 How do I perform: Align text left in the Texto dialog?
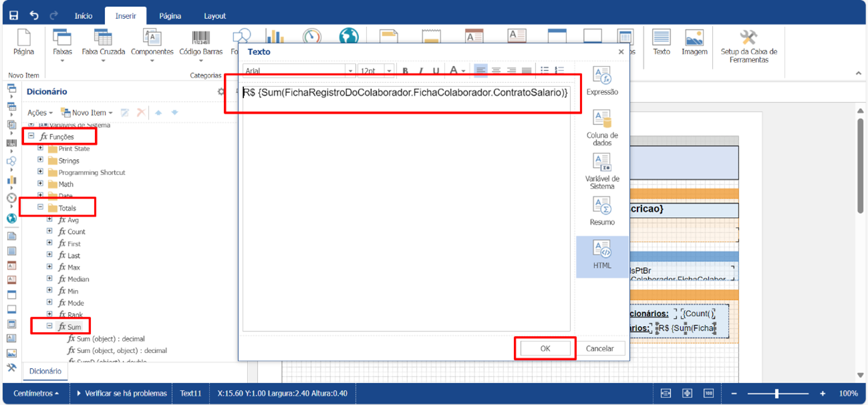point(481,70)
